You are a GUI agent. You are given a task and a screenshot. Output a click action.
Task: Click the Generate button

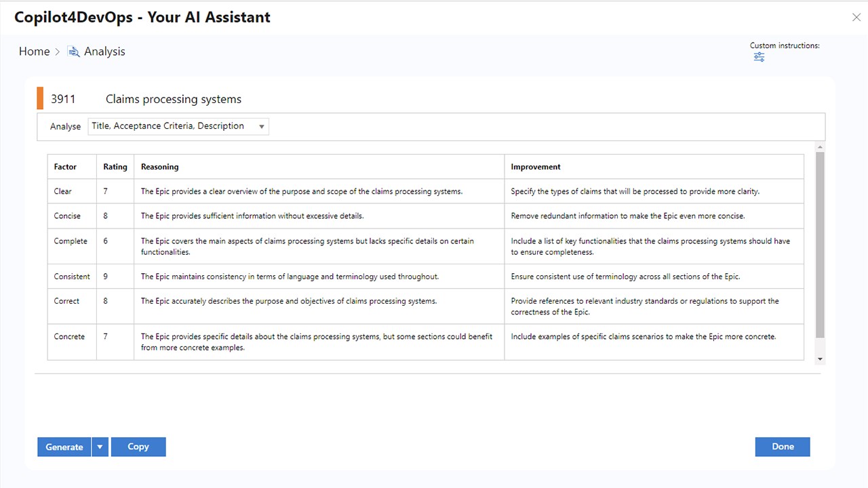tap(64, 447)
